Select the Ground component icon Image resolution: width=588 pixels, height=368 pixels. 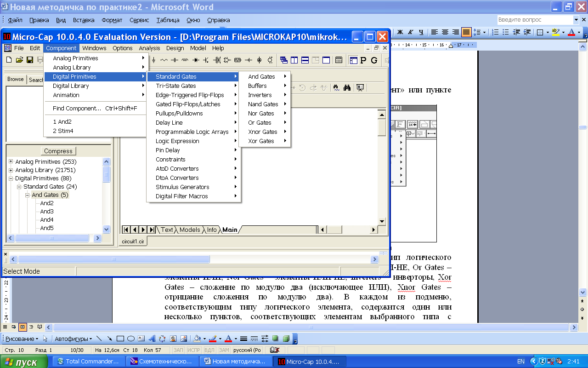[x=154, y=60]
